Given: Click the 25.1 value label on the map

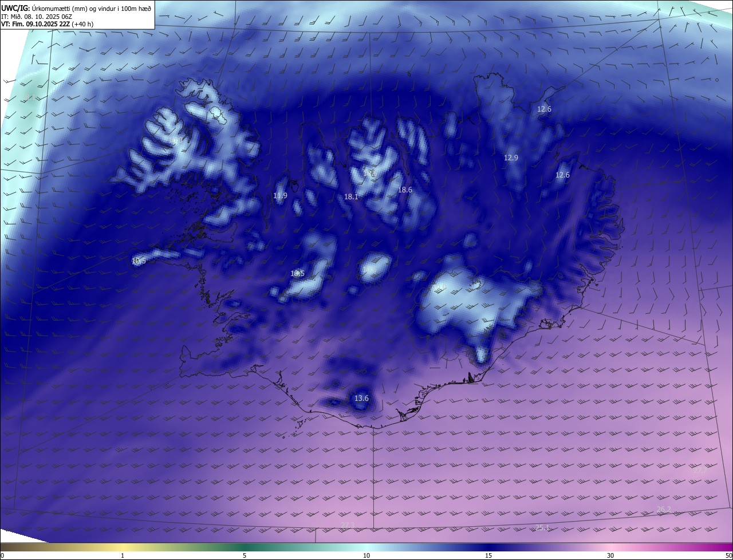Looking at the screenshot, I should 542,527.
